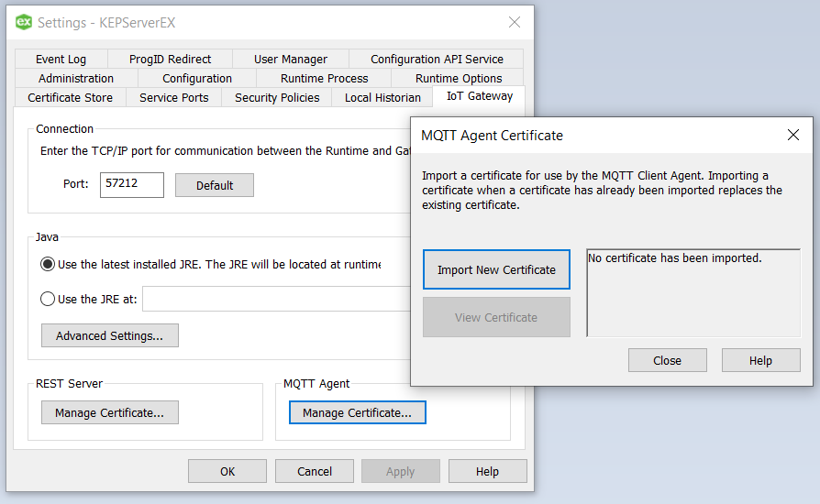Open the Runtime Options tab
This screenshot has height=504, width=820.
pyautogui.click(x=459, y=78)
